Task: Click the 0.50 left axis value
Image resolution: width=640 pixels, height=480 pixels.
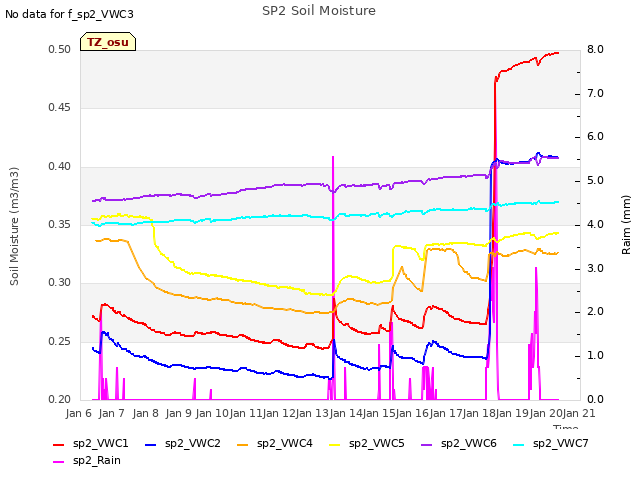Action: coord(60,49)
